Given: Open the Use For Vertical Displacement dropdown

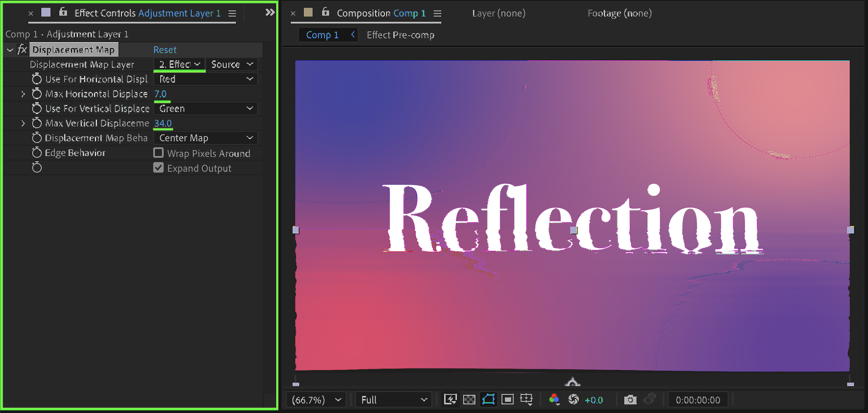Looking at the screenshot, I should tap(206, 109).
